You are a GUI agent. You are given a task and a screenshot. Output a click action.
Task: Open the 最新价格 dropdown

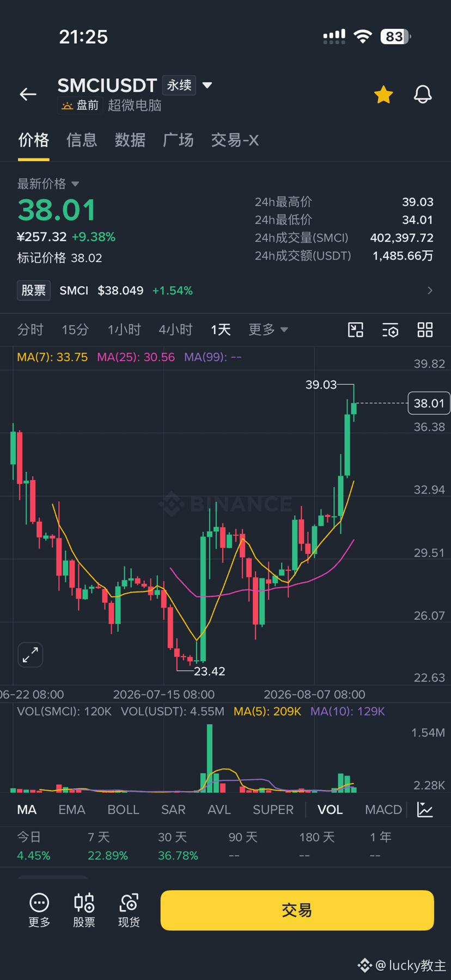[x=48, y=184]
